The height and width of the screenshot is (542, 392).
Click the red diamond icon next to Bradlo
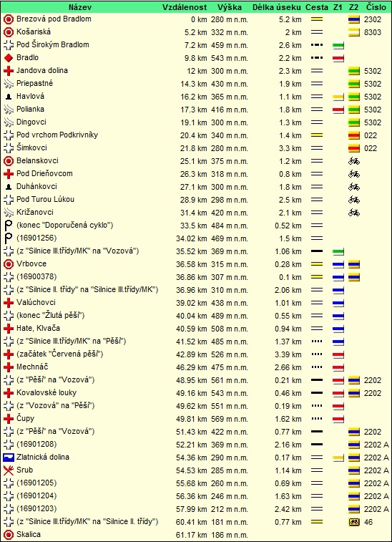point(9,58)
